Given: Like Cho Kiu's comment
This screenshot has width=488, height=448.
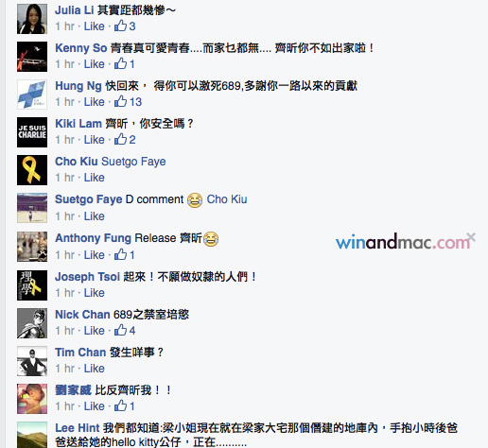Looking at the screenshot, I should pos(94,178).
